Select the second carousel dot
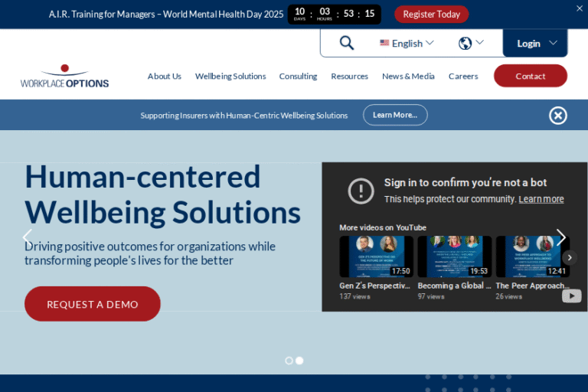The height and width of the screenshot is (392, 588). coord(299,361)
